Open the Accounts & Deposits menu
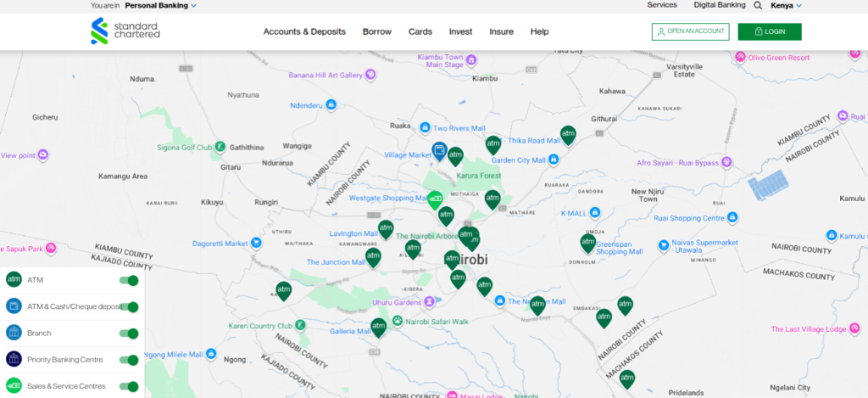This screenshot has width=868, height=398. (x=304, y=31)
